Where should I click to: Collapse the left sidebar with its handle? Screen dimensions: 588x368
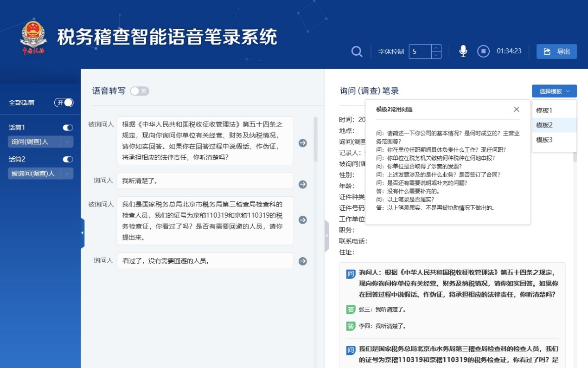tap(83, 232)
